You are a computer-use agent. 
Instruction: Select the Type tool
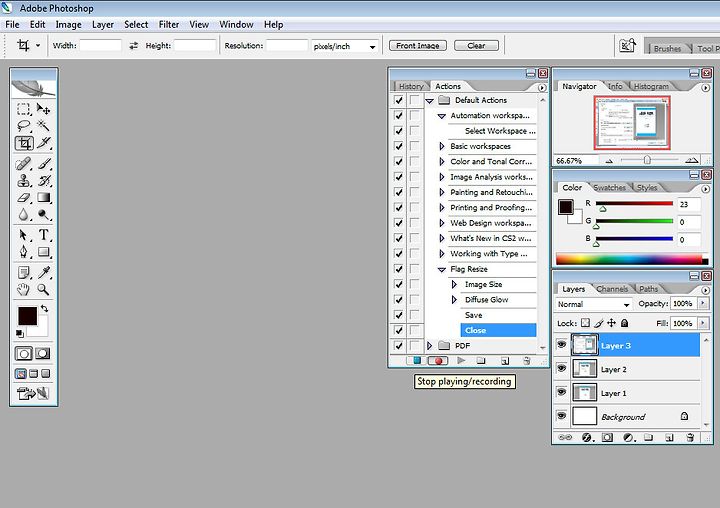pyautogui.click(x=44, y=235)
